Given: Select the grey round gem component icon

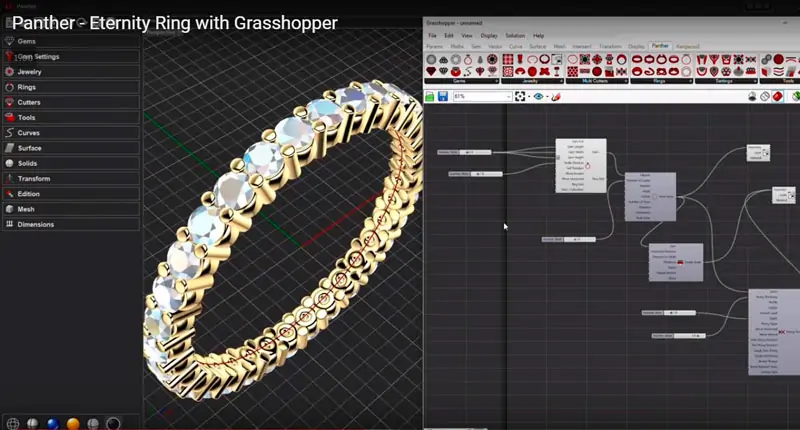Looking at the screenshot, I should [431, 60].
